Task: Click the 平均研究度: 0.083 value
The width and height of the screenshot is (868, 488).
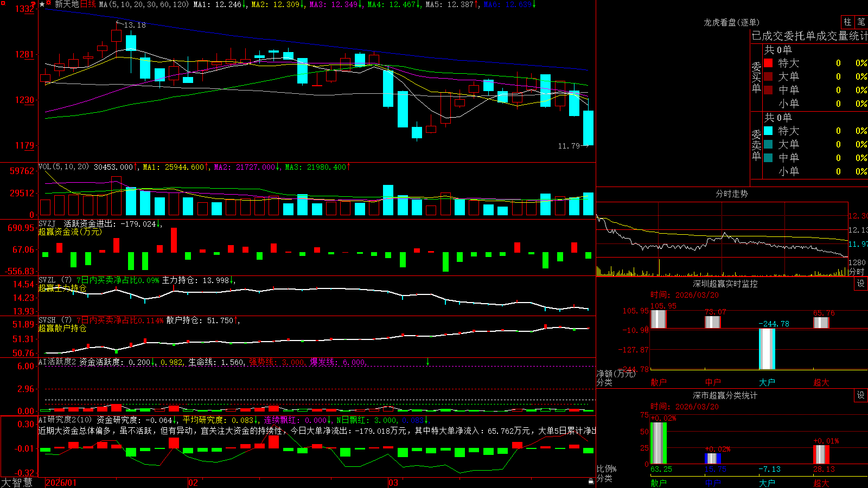Action: click(x=219, y=420)
